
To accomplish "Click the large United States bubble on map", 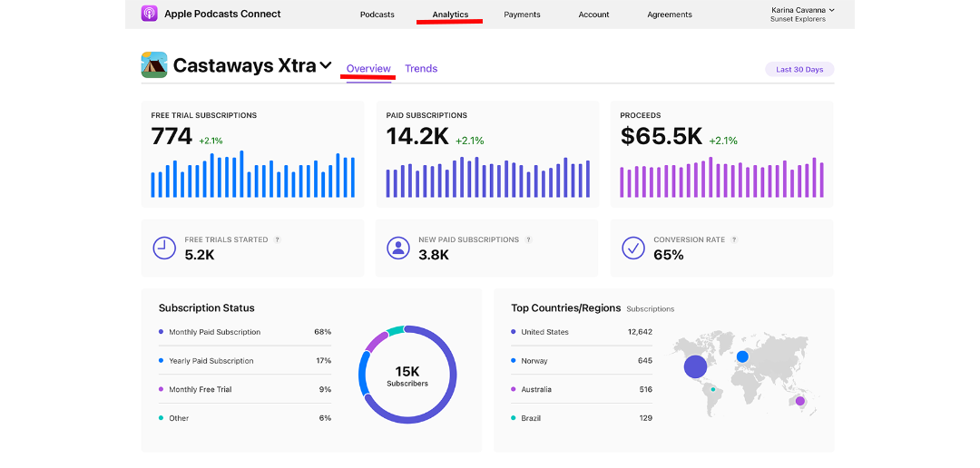I will (x=695, y=366).
